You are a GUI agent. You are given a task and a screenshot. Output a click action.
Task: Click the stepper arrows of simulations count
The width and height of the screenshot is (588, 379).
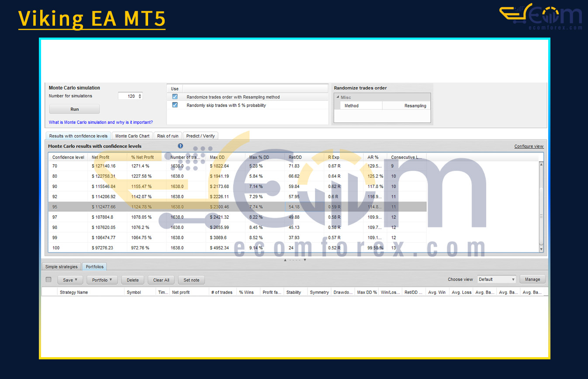click(x=140, y=96)
